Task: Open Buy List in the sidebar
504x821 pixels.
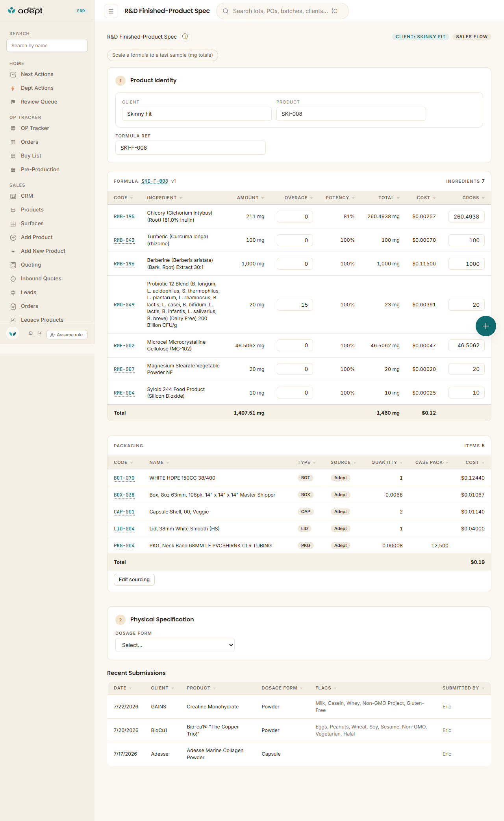Action: pos(31,156)
